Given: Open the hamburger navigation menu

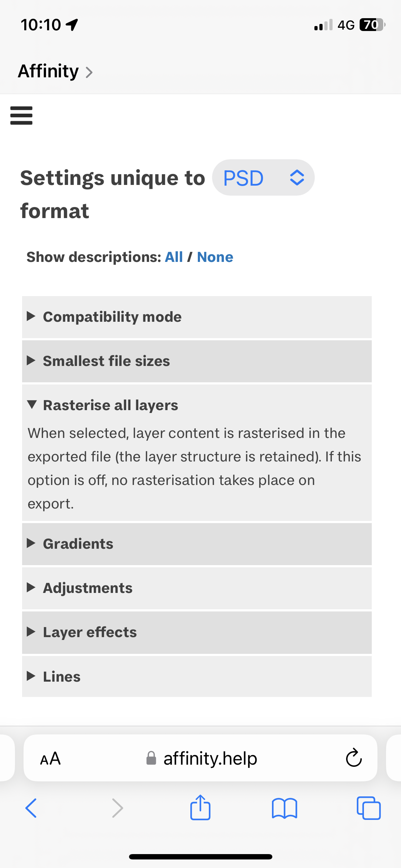Looking at the screenshot, I should pos(21,115).
